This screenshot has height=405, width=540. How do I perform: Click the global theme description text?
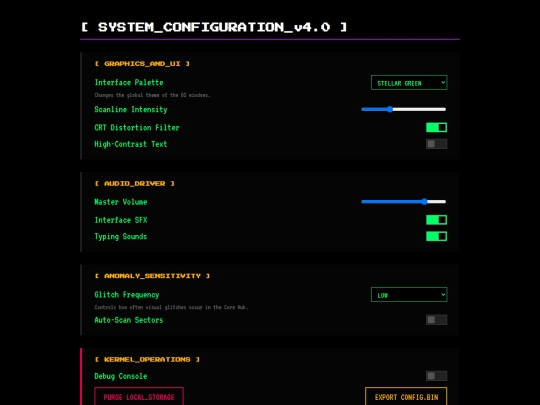tap(152, 95)
